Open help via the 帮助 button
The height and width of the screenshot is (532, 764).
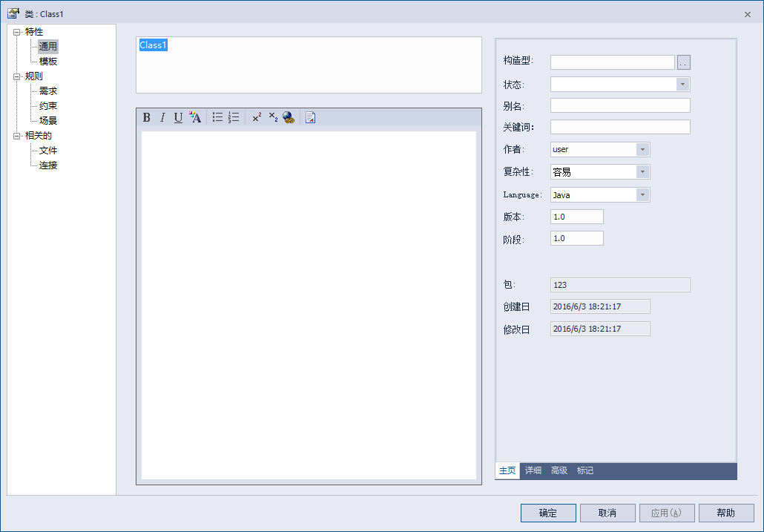pyautogui.click(x=725, y=513)
